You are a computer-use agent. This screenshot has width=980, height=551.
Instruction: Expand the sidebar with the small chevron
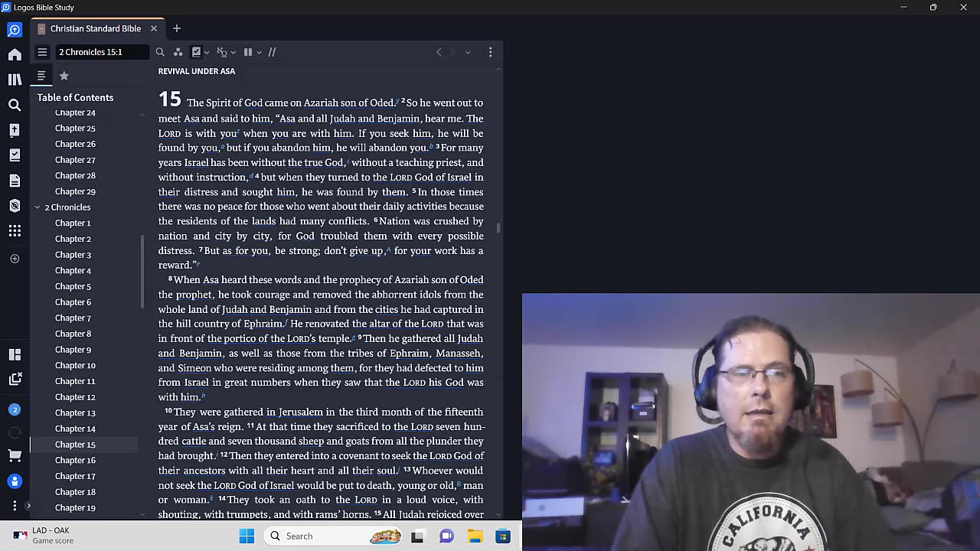(28, 505)
